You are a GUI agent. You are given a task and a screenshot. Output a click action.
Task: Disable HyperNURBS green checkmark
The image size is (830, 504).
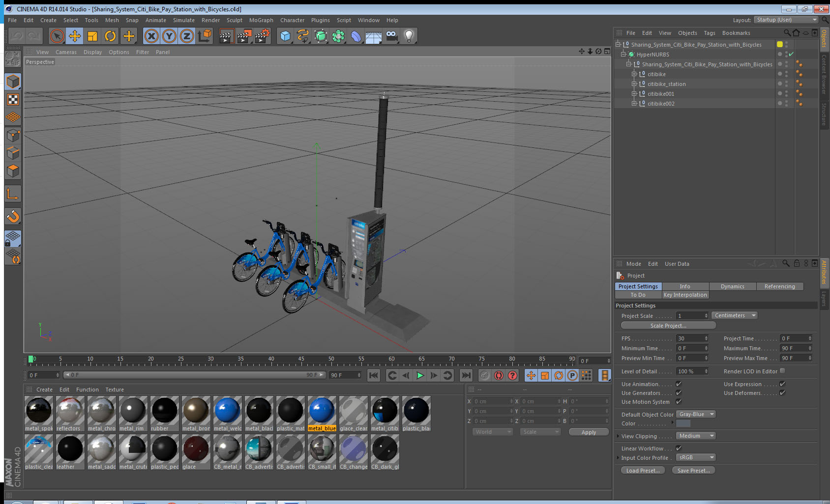point(791,54)
